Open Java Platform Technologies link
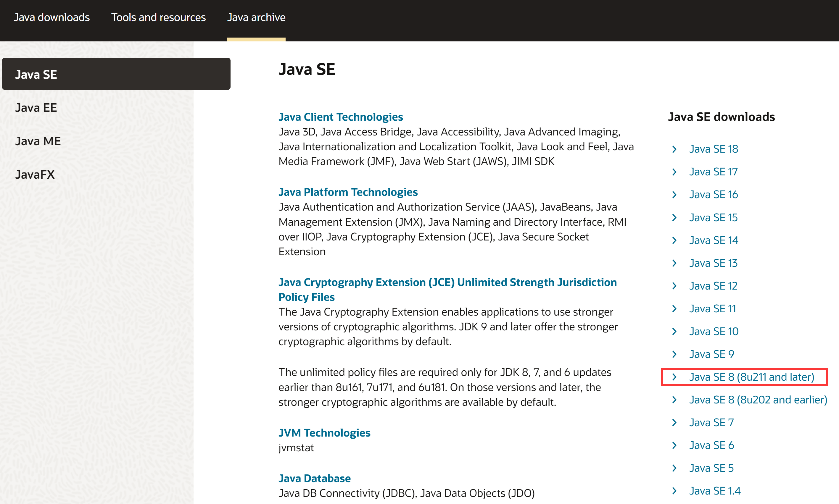 pos(348,192)
